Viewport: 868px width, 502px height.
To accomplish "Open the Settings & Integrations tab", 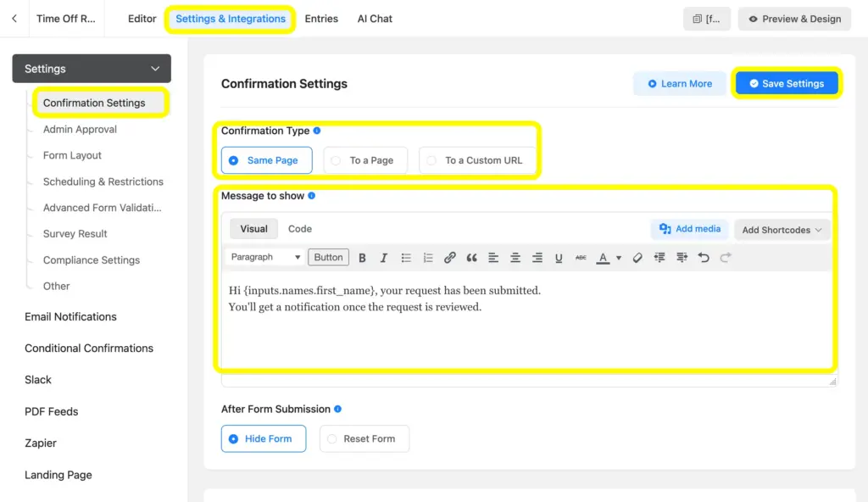I will pos(231,19).
